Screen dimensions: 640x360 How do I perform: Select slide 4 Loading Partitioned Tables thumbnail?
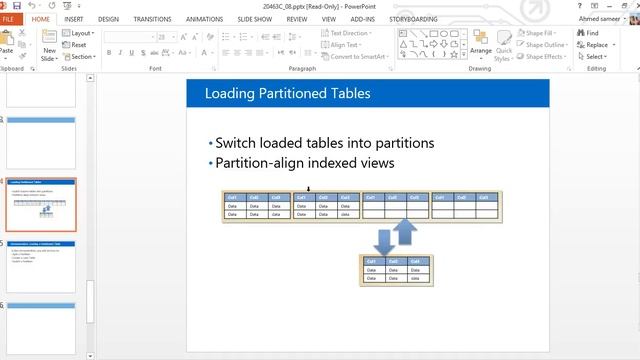click(x=41, y=205)
